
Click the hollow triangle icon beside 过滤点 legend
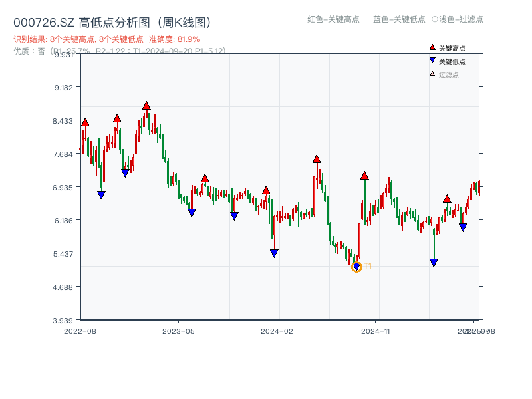(432, 74)
